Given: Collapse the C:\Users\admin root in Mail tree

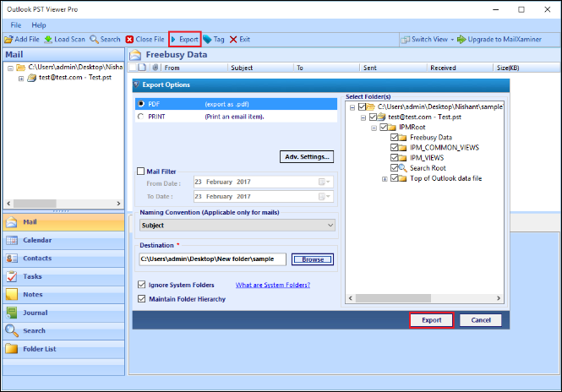Looking at the screenshot, I should [10, 68].
